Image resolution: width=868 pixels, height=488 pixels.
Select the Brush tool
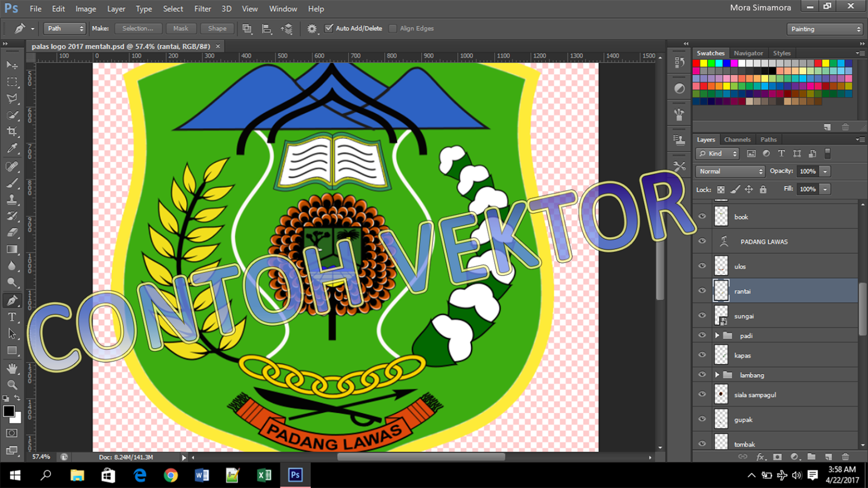12,183
